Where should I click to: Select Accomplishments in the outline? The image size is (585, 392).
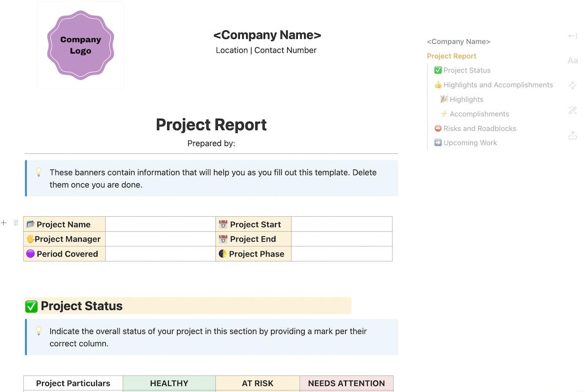coord(479,114)
